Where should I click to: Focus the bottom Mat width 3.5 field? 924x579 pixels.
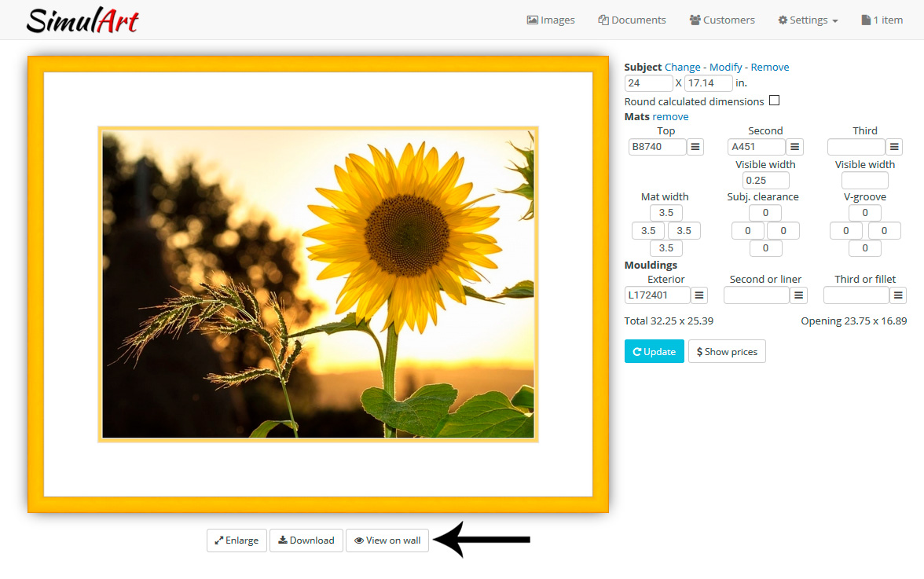coord(666,248)
